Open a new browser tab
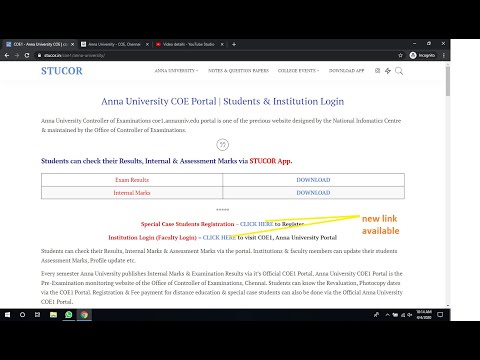The image size is (480, 360). (x=234, y=44)
